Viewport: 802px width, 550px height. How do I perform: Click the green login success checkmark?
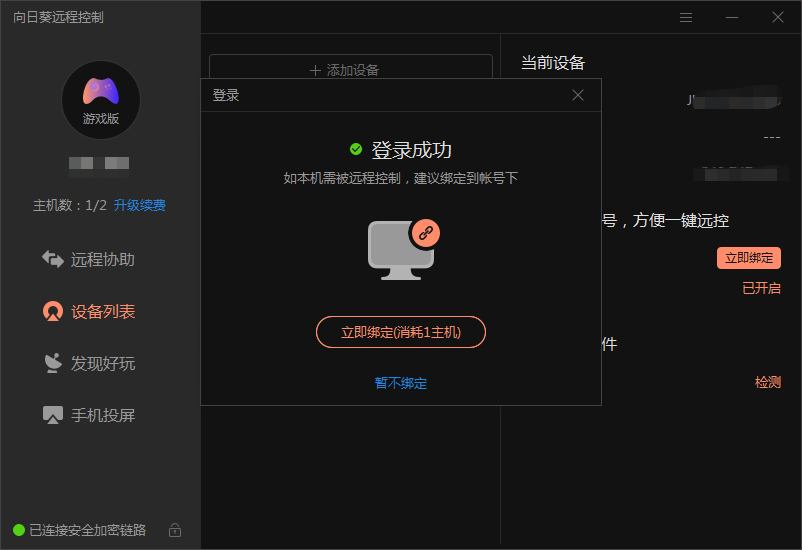356,149
